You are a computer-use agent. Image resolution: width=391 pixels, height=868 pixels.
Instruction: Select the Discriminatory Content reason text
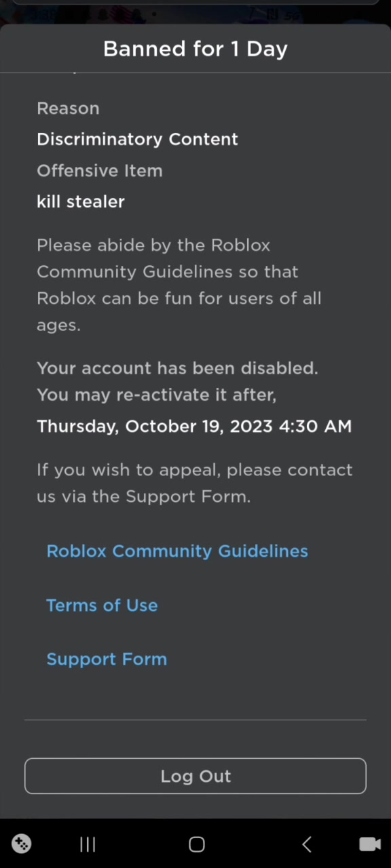tap(138, 140)
